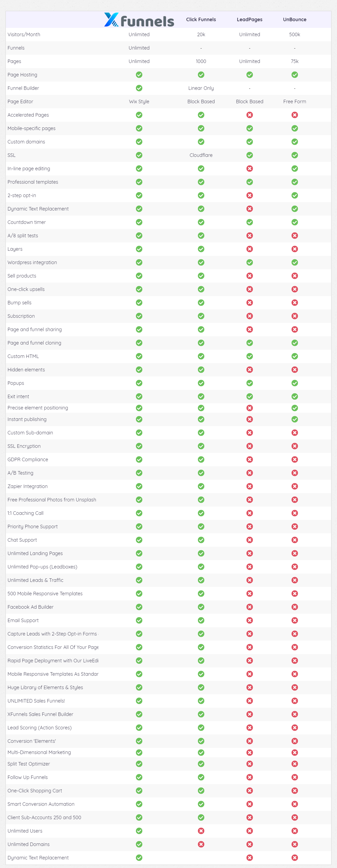Screen dimensions: 337x868
Task: Click XFunnels green check for Funnel Builder
Action: pos(139,88)
